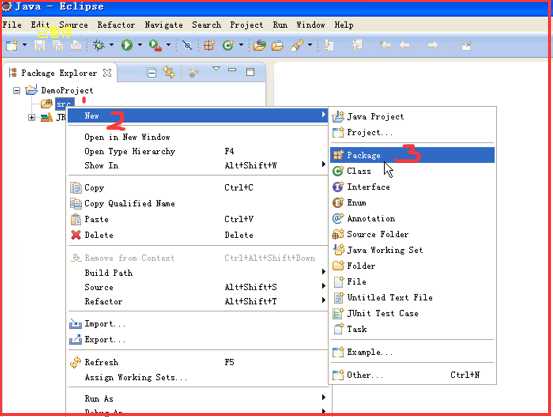Choose New in the context menu

(x=198, y=116)
